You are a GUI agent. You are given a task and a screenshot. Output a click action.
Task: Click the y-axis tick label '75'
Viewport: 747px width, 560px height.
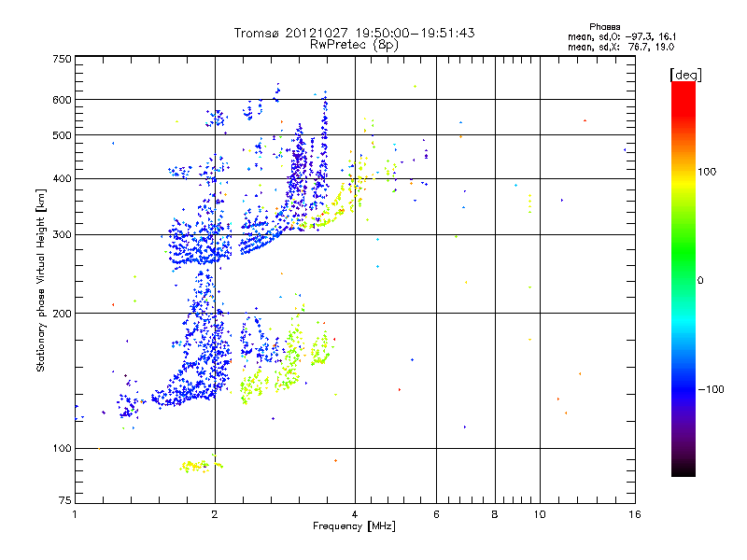pyautogui.click(x=65, y=500)
